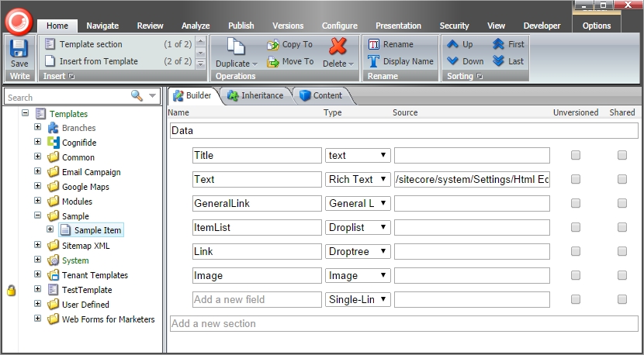Viewport: 644px width, 355px height.
Task: Move item to First position icon
Action: click(x=498, y=44)
